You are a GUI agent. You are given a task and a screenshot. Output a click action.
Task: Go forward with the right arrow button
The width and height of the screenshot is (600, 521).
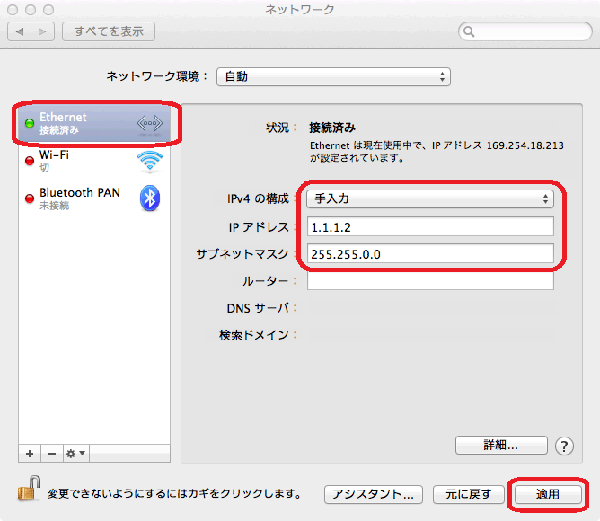[43, 31]
